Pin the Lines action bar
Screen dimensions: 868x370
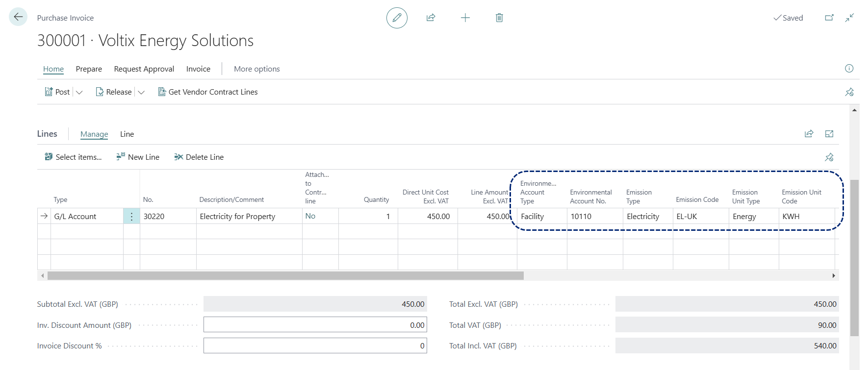[829, 157]
